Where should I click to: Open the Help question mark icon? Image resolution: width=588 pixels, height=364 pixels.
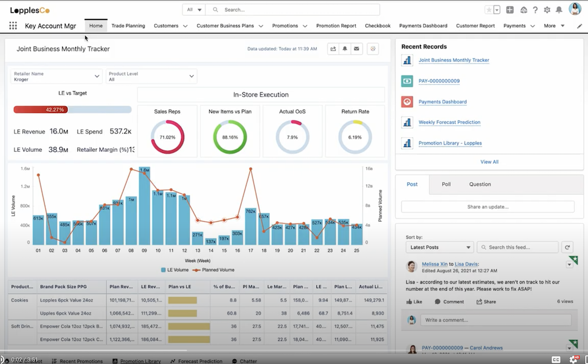(535, 10)
